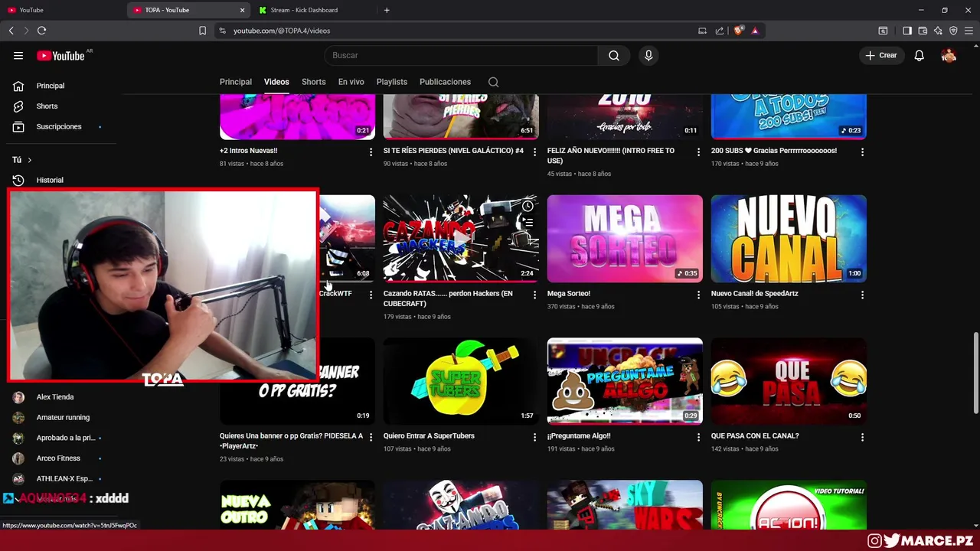Open the Amateur running subscription
980x551 pixels.
point(61,417)
